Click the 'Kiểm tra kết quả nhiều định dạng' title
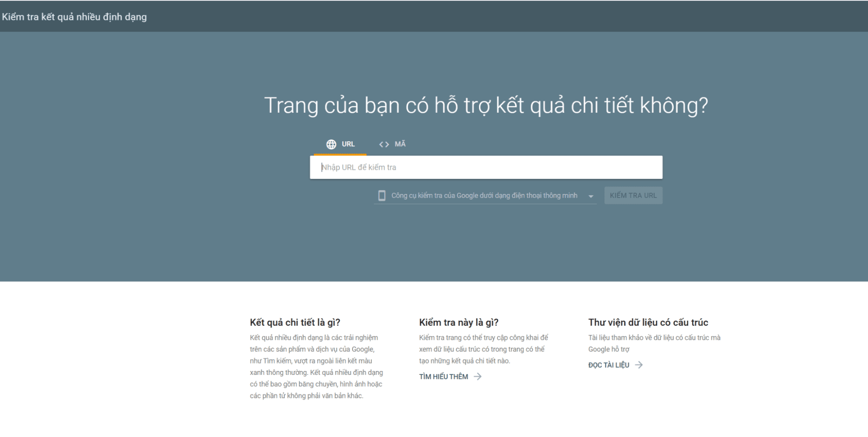868x437 pixels. (x=74, y=17)
